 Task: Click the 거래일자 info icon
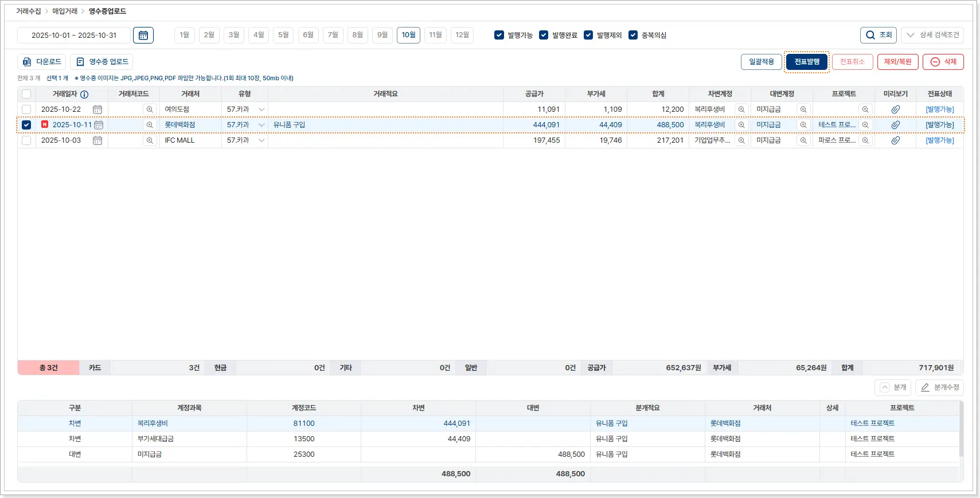[84, 95]
